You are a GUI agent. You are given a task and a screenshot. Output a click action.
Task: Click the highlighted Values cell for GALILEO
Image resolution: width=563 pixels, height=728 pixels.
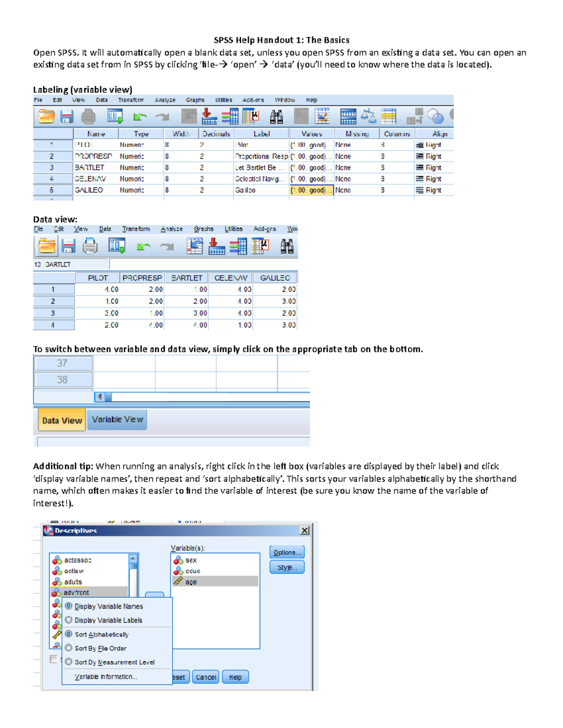point(312,190)
